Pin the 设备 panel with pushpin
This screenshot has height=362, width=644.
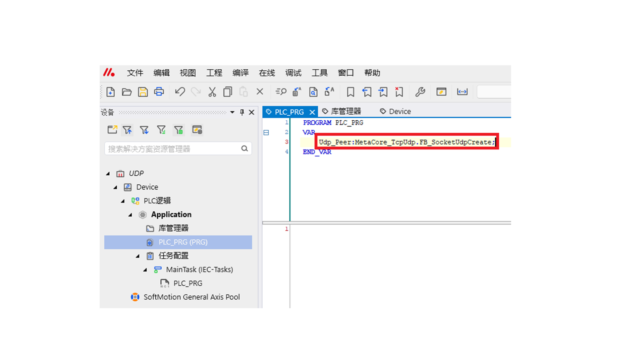coord(242,112)
